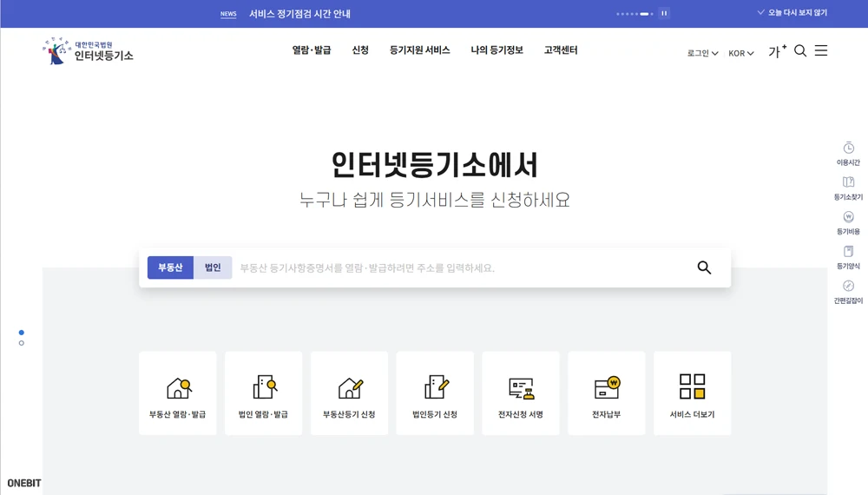Pause the news banner rotation
This screenshot has width=868, height=495.
coord(664,13)
